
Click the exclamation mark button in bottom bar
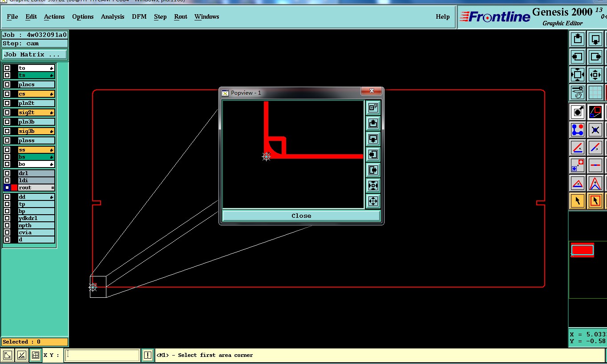coord(148,355)
